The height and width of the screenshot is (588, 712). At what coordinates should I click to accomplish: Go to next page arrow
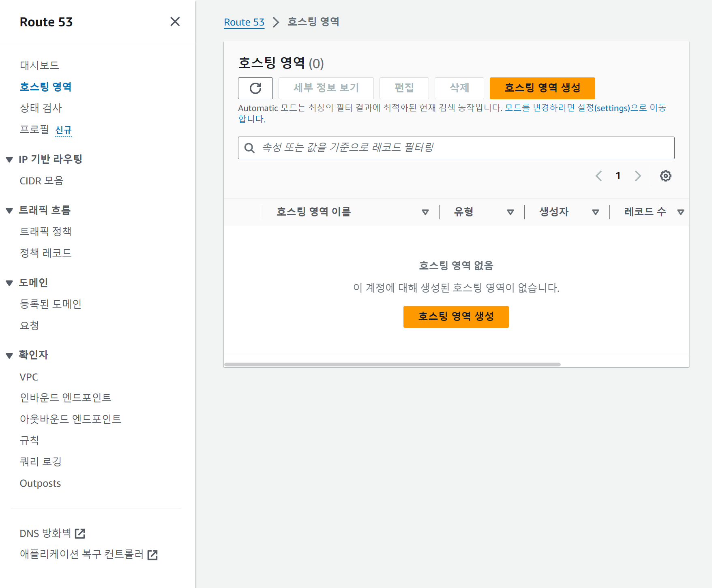click(638, 176)
